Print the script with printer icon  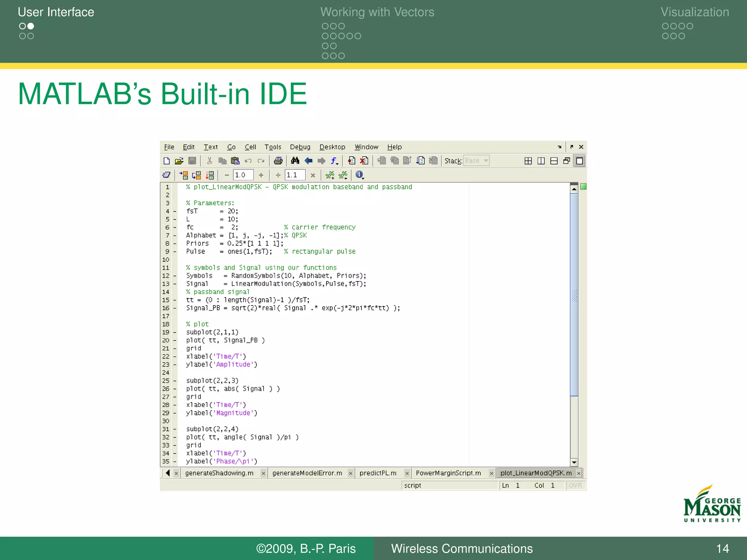pos(278,161)
